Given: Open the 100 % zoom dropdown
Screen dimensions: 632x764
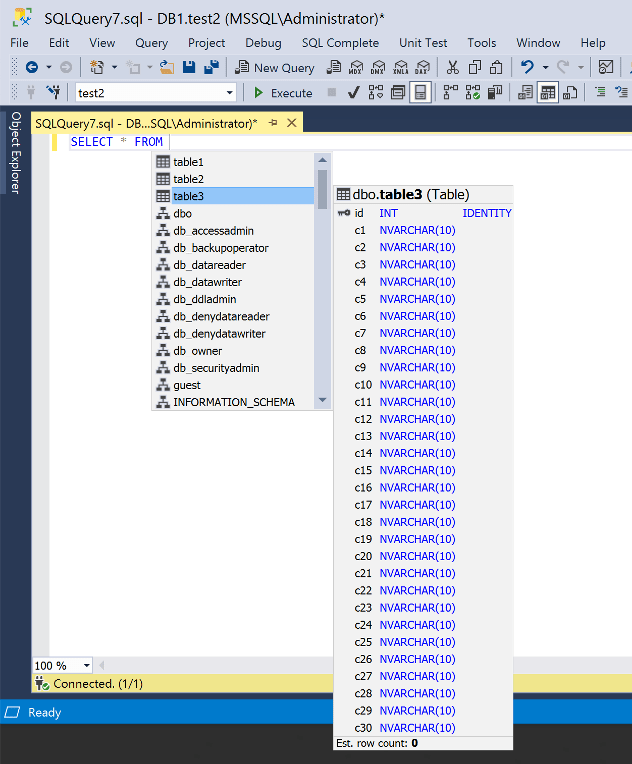Looking at the screenshot, I should (x=86, y=666).
